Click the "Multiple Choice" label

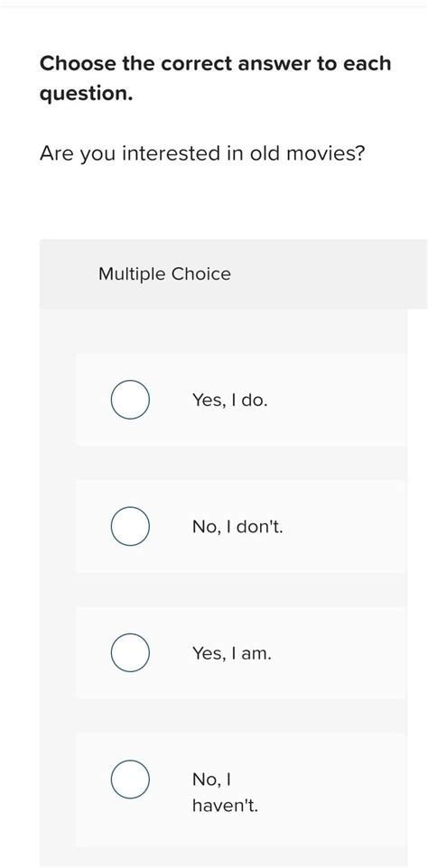click(x=164, y=274)
